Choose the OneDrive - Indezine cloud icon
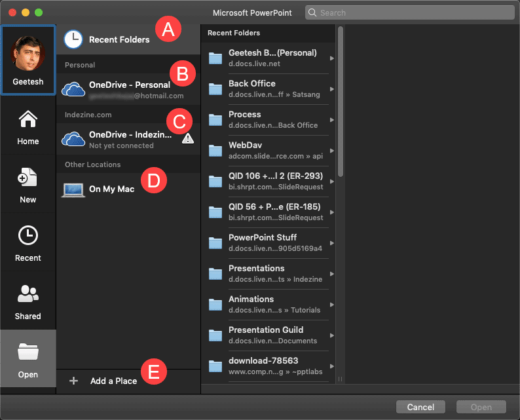The height and width of the screenshot is (420, 520). tap(73, 139)
